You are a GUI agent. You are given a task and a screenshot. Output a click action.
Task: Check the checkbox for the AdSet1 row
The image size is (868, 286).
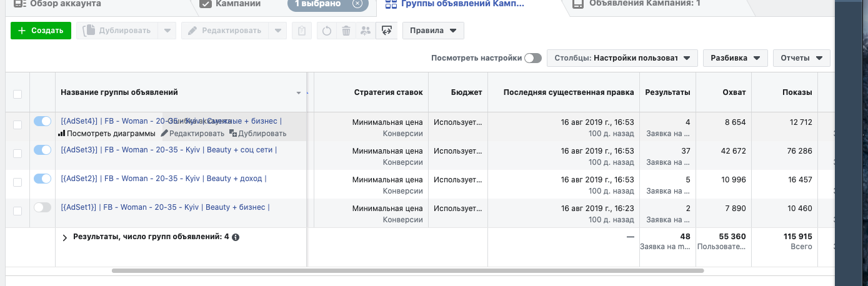17,210
